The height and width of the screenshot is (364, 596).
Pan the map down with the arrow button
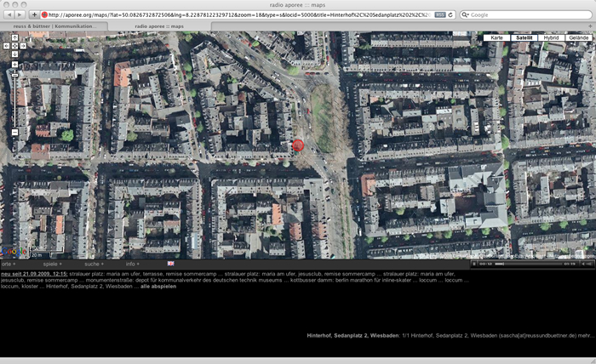coord(14,54)
